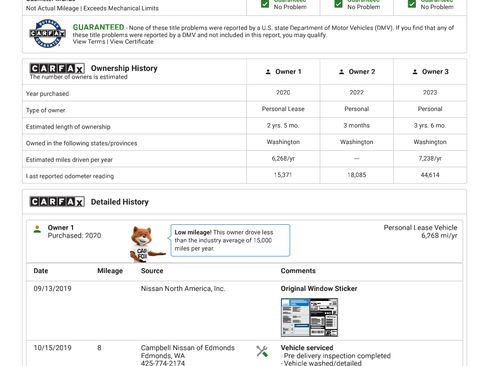Click the third green guaranteed checkmark
This screenshot has height=366, width=488.
(412, 4)
